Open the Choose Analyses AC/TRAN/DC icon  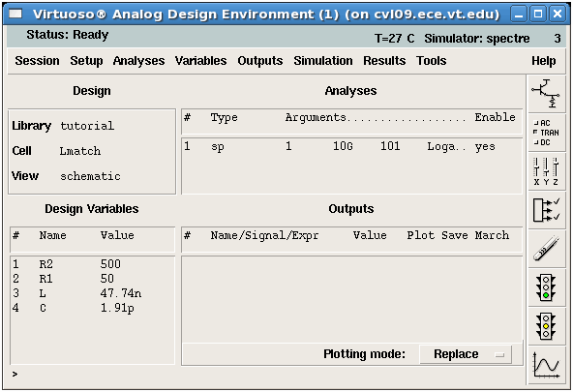click(x=546, y=133)
